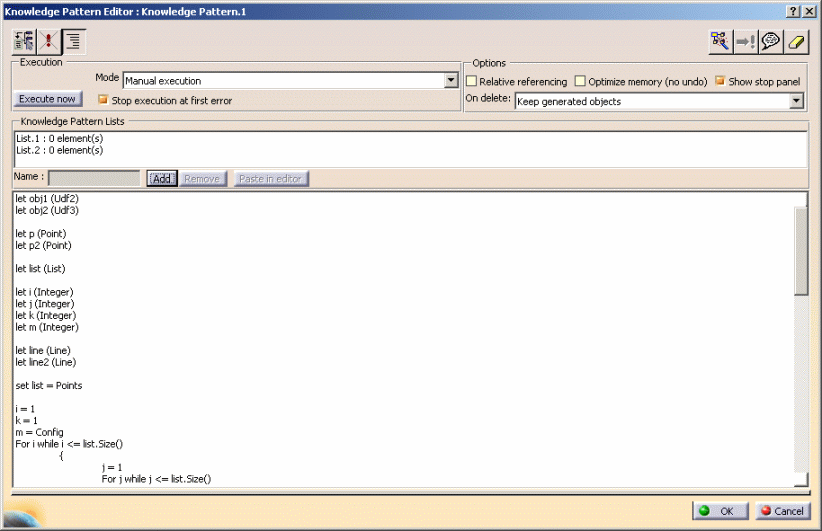Expand the On delete dropdown list
822x531 pixels.
796,101
